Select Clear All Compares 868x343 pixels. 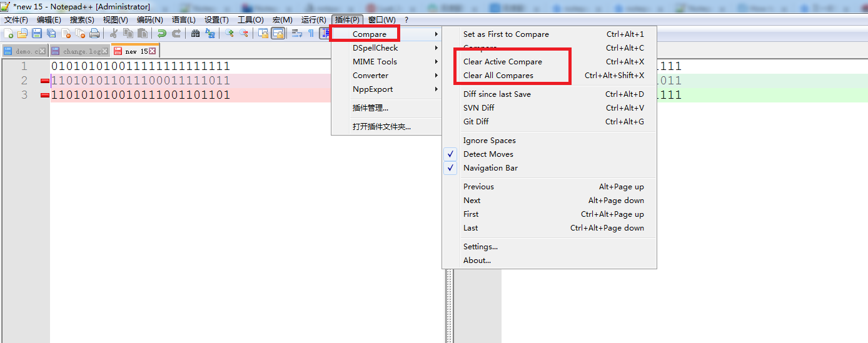[549, 76]
